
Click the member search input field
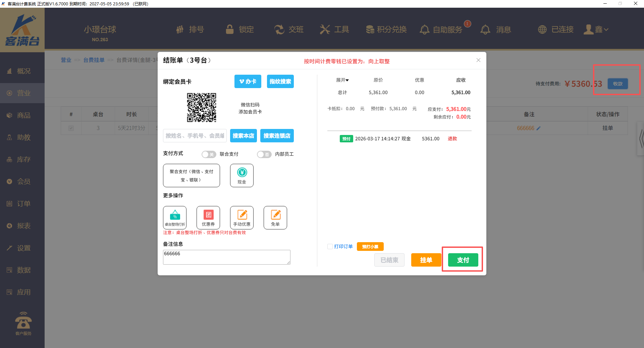[195, 136]
